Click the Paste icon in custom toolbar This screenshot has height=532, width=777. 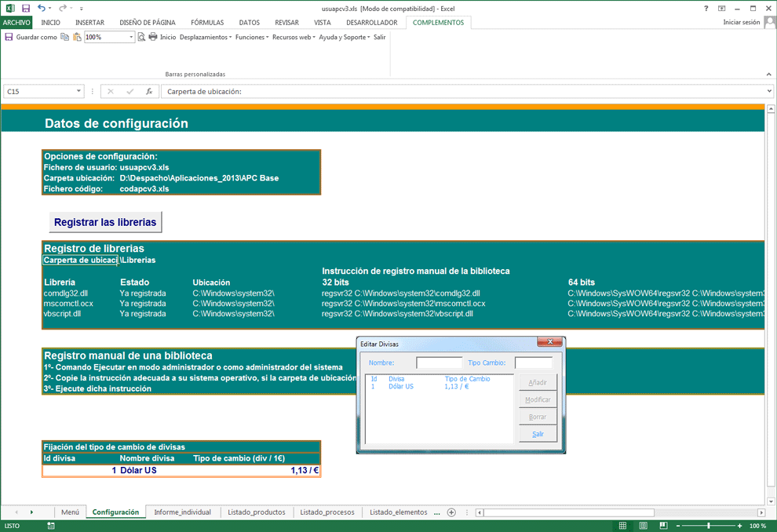click(x=77, y=37)
